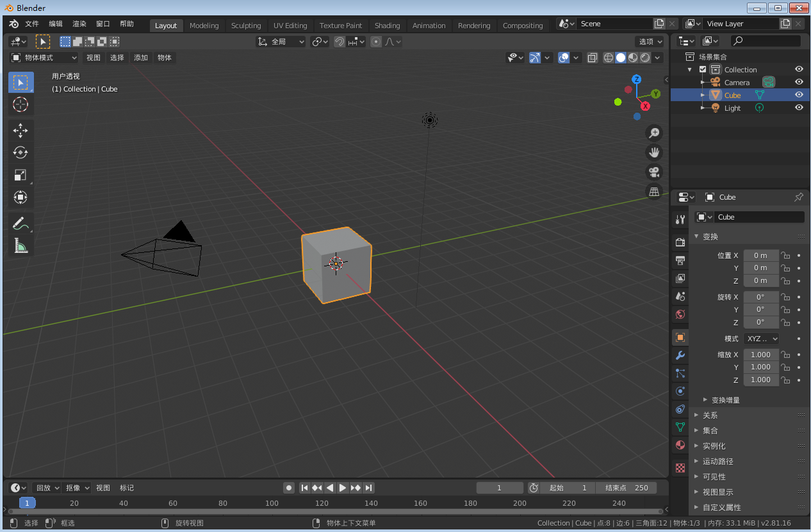811x532 pixels.
Task: Open World properties tab
Action: click(x=680, y=314)
